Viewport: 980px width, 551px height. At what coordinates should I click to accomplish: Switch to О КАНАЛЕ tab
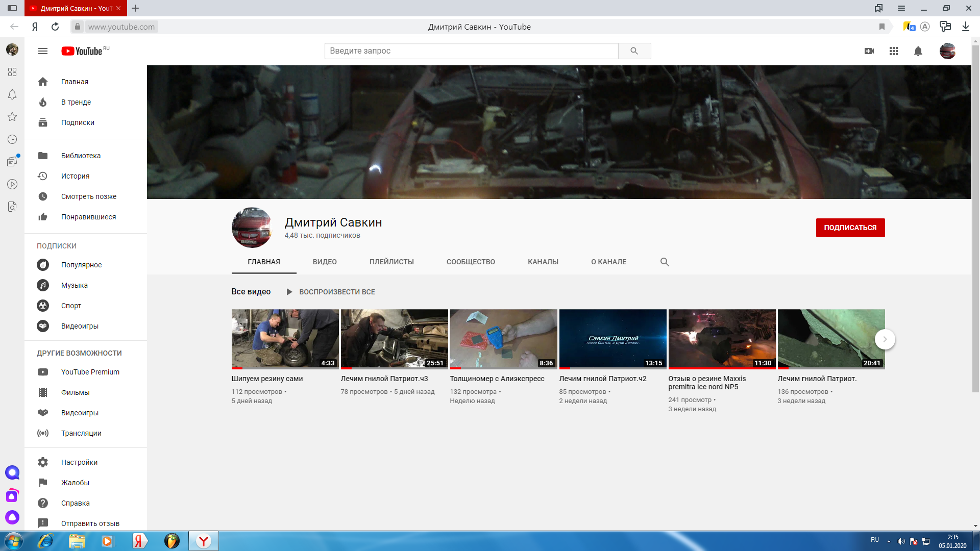[608, 262]
